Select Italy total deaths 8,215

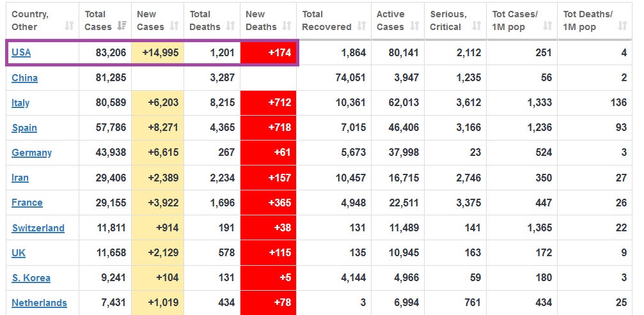point(222,102)
